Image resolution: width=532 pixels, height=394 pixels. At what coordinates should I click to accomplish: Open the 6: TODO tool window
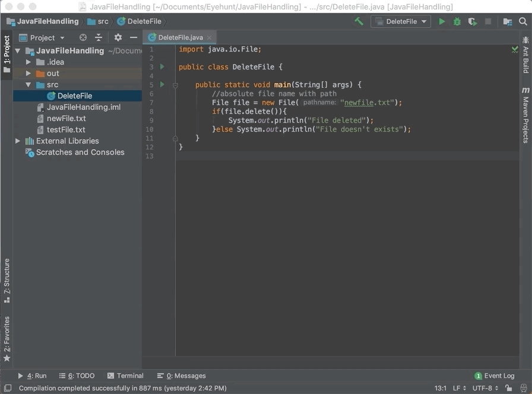click(77, 376)
